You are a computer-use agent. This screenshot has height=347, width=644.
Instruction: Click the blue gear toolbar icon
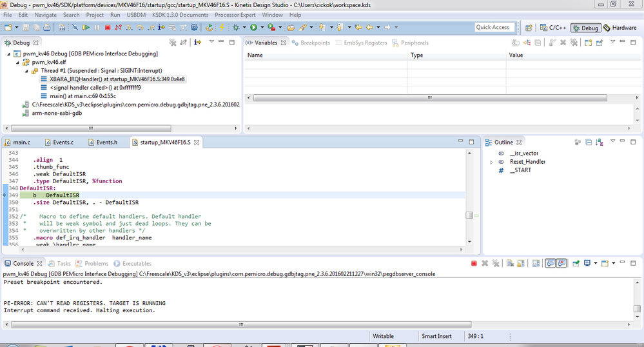(194, 28)
